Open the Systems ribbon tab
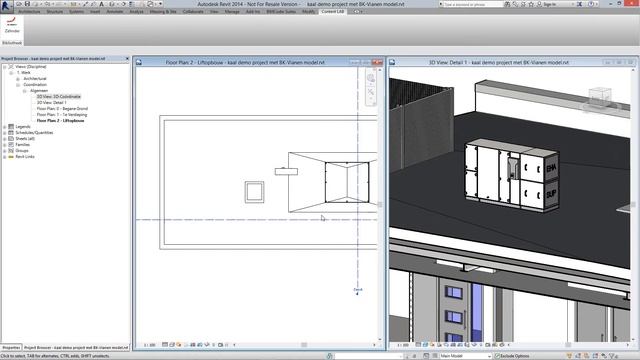This screenshot has height=360, width=640. pyautogui.click(x=76, y=11)
